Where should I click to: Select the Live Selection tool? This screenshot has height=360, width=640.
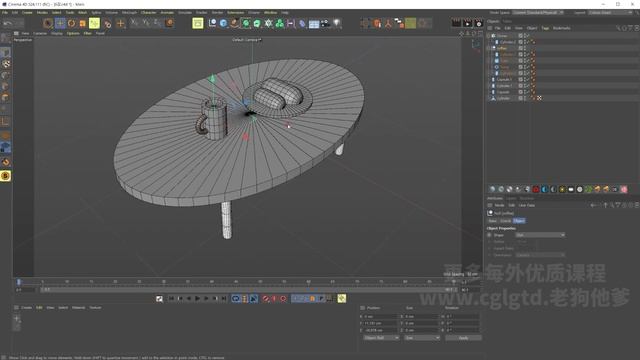(48, 23)
